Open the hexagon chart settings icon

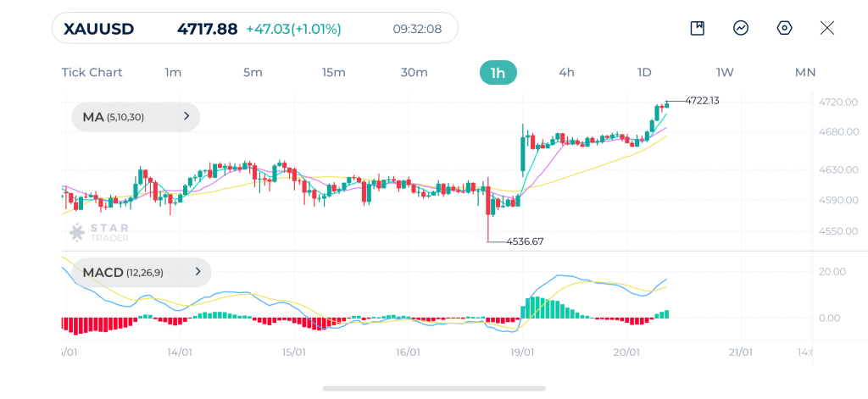pyautogui.click(x=784, y=28)
